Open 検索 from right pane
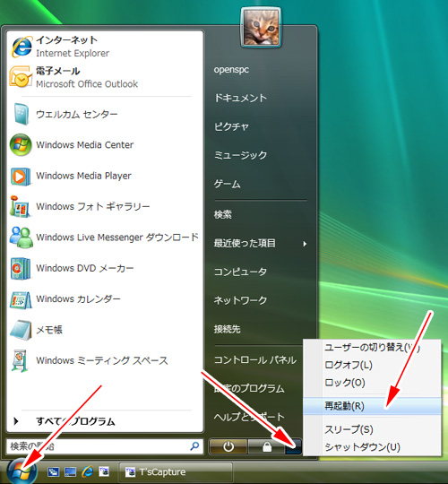The width and height of the screenshot is (448, 484). (223, 214)
